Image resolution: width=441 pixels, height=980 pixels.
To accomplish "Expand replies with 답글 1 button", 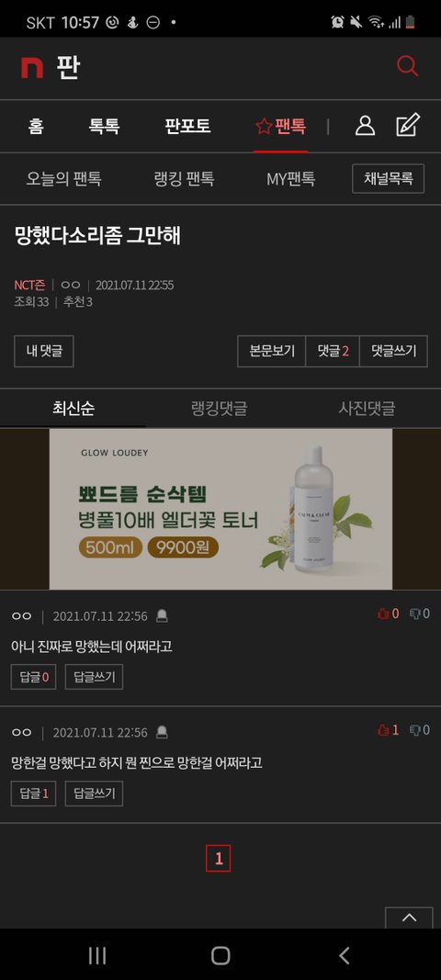I will [x=33, y=794].
